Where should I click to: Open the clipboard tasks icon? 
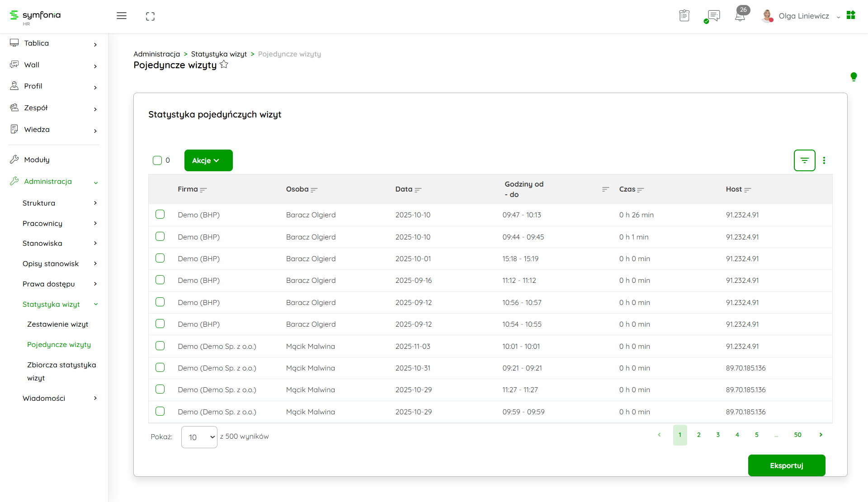[x=684, y=16]
